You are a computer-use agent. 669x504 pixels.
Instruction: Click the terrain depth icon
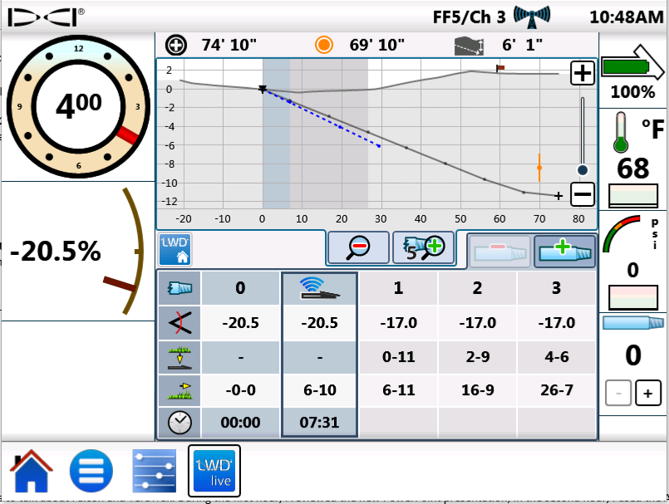(x=469, y=46)
